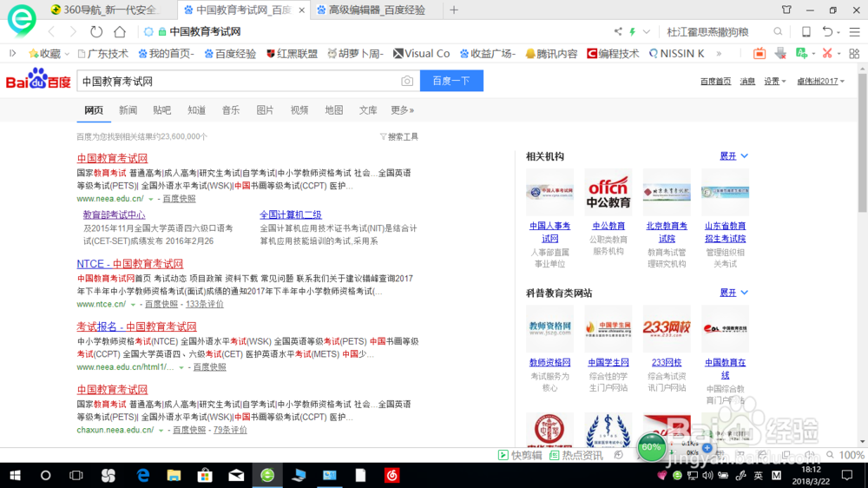Open the first 中国教育考试网 result

112,158
